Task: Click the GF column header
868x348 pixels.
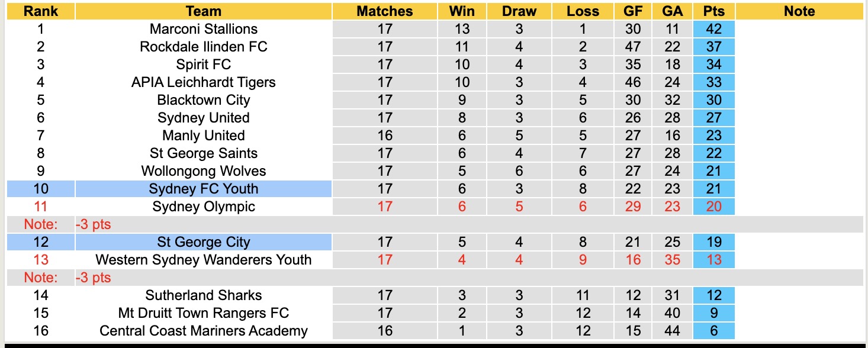Action: click(633, 11)
